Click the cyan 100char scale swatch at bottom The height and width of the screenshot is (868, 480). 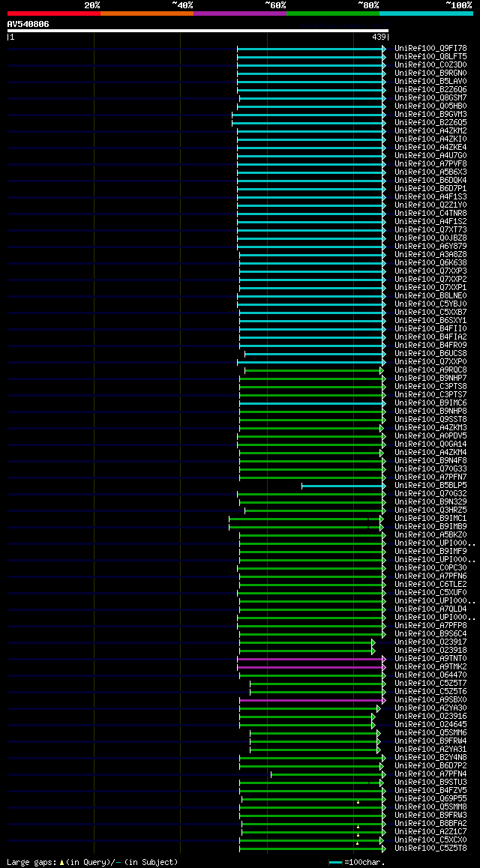pyautogui.click(x=335, y=863)
